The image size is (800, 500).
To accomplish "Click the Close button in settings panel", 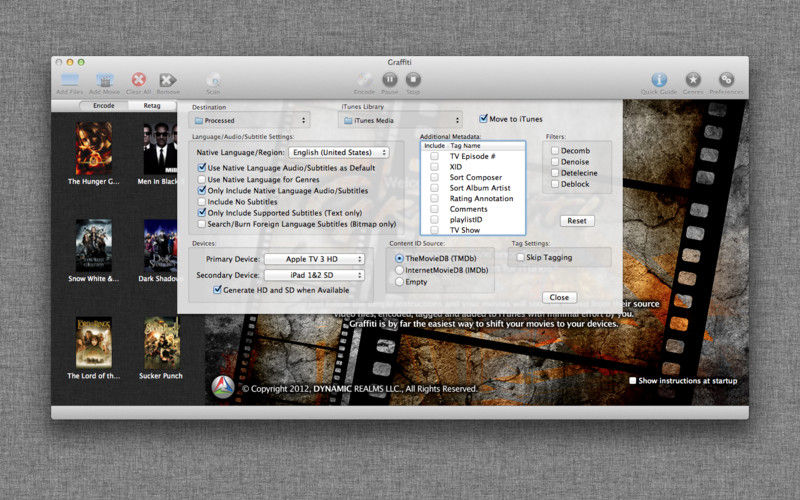I will 559,297.
